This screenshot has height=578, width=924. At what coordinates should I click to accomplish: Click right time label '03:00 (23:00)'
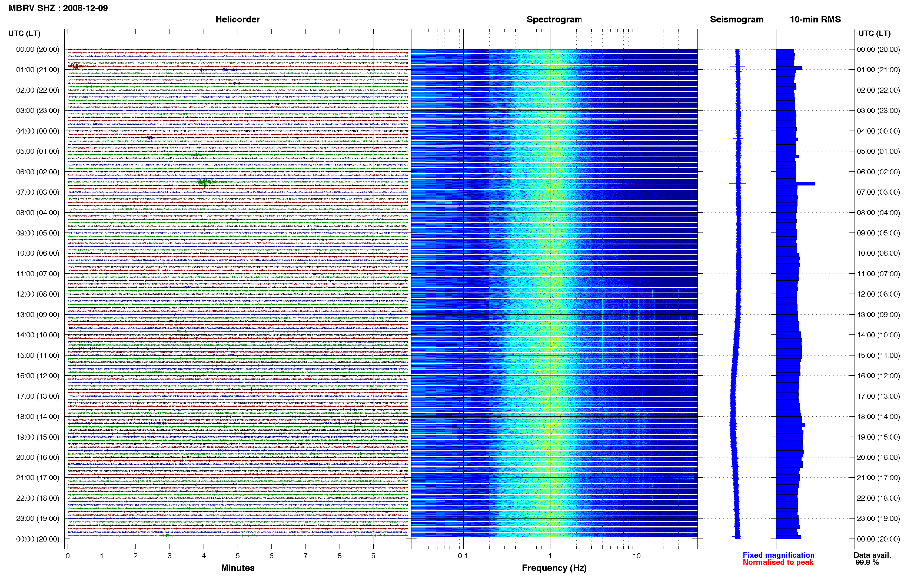click(878, 111)
